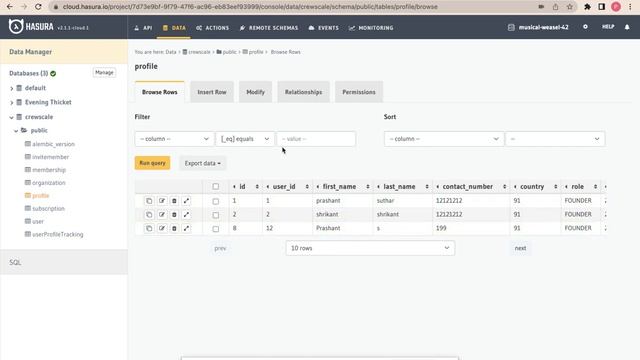
Task: Toggle select-all rows checkbox
Action: click(216, 187)
